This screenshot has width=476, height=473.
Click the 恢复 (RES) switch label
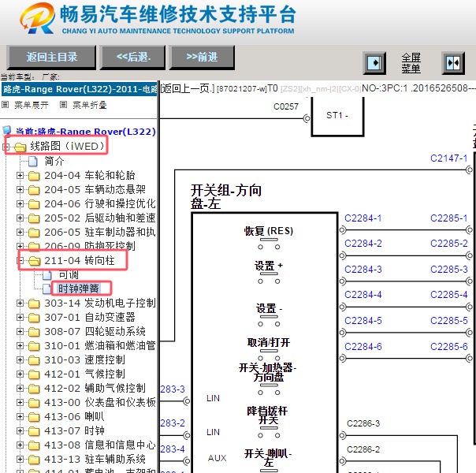(x=269, y=231)
